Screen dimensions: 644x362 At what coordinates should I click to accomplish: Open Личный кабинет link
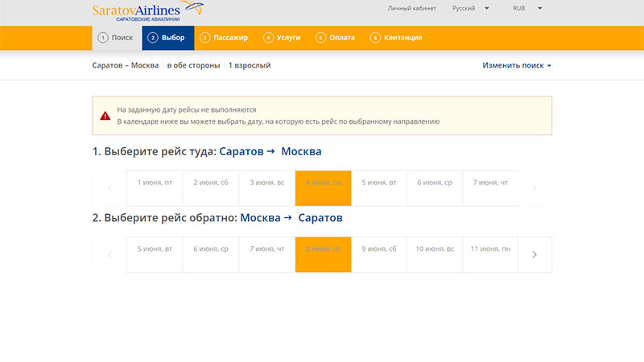411,8
